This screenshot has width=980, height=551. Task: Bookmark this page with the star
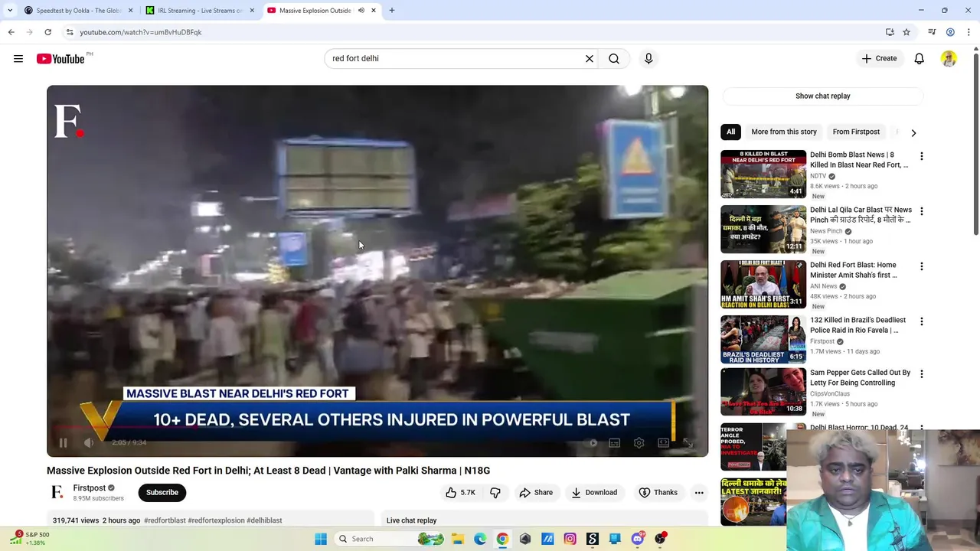point(906,32)
